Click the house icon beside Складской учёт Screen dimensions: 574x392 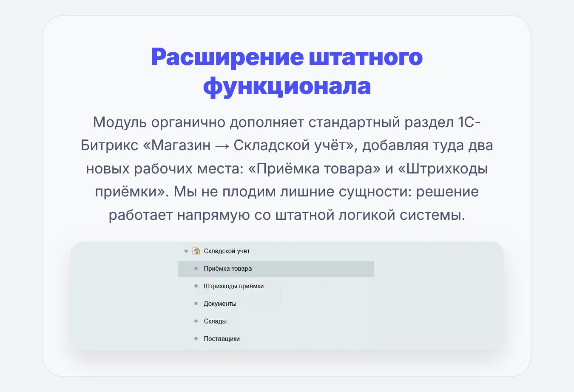click(x=196, y=251)
